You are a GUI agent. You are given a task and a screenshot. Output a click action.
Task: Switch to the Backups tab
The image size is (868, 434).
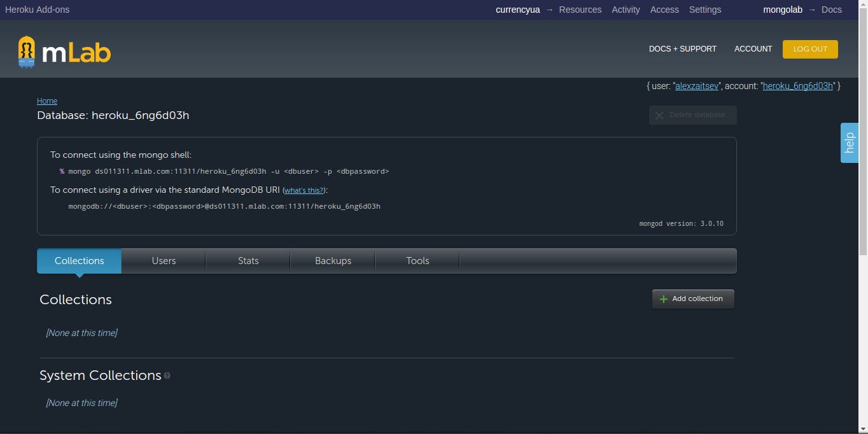pos(333,261)
